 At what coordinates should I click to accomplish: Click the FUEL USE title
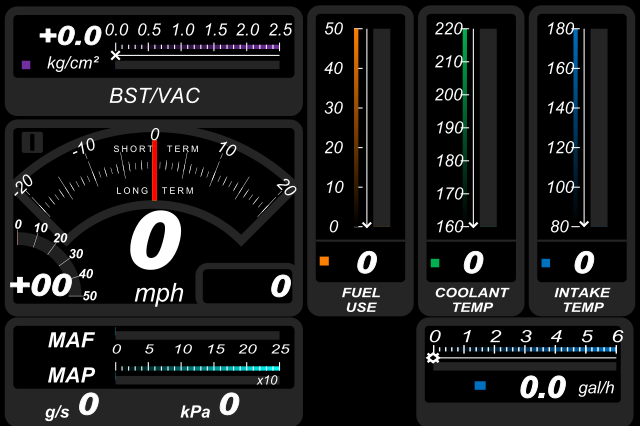point(361,300)
